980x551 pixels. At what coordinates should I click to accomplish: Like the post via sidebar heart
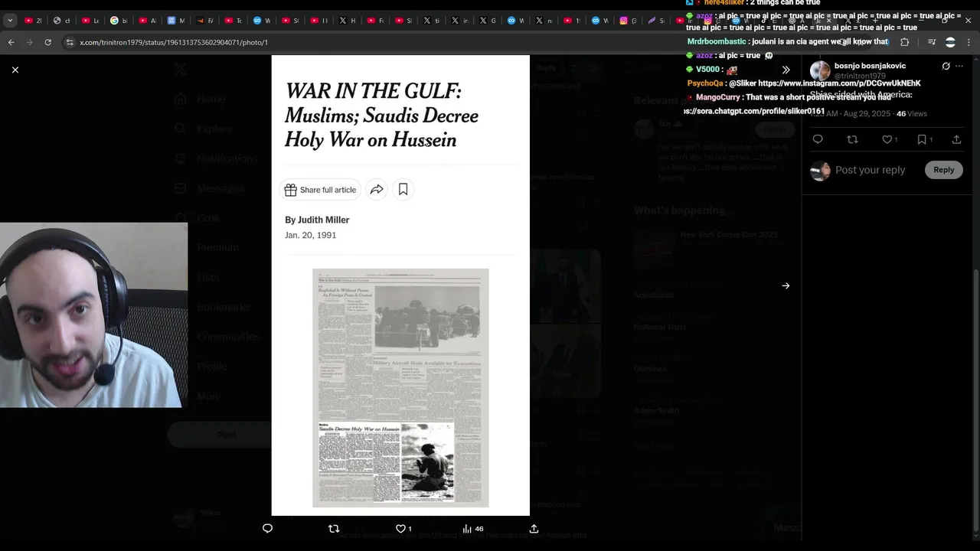888,139
